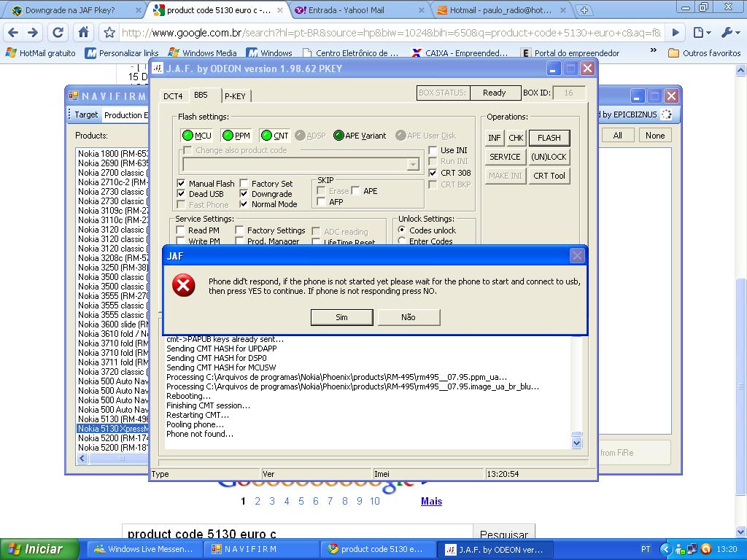Click the browser home icon

[x=84, y=33]
